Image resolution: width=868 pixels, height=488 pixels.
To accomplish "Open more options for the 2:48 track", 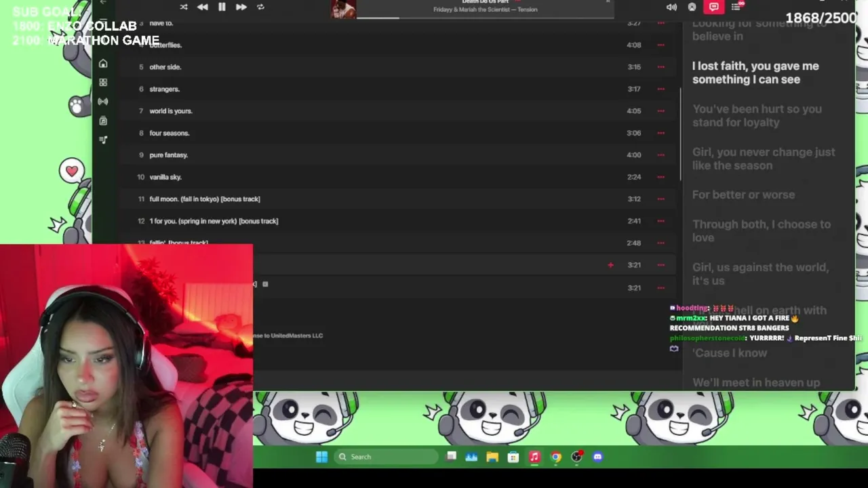I will [660, 243].
